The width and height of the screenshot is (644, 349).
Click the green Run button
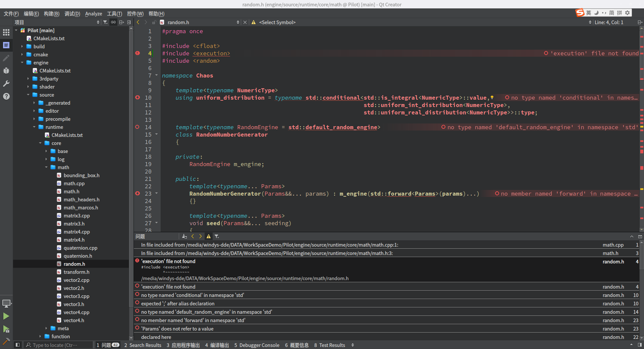pos(6,316)
